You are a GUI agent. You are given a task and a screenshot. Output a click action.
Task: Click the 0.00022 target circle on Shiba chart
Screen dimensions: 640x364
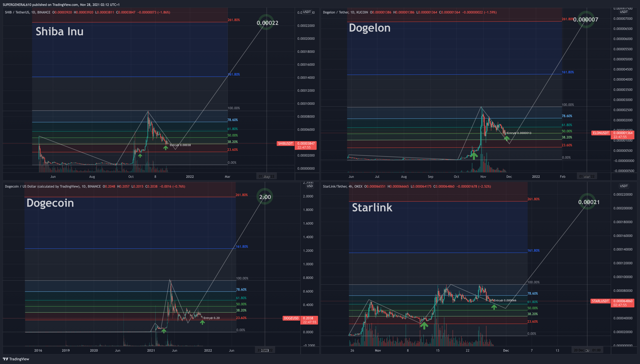(x=266, y=22)
